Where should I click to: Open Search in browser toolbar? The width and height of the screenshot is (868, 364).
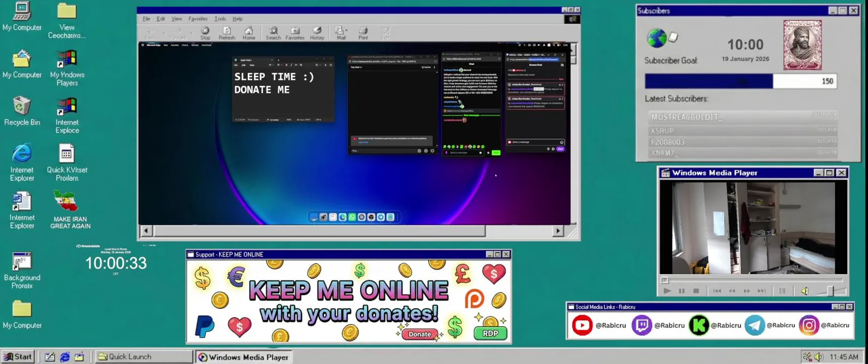tap(273, 33)
